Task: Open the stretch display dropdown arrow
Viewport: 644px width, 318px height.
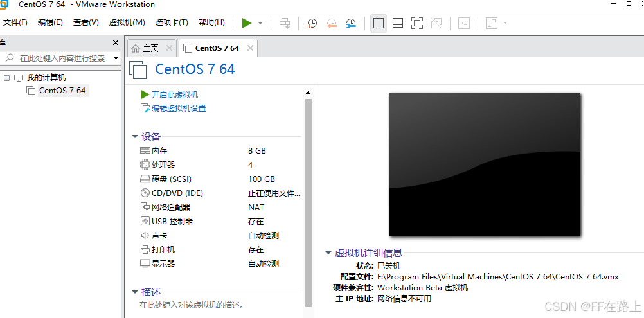Action: (x=505, y=23)
